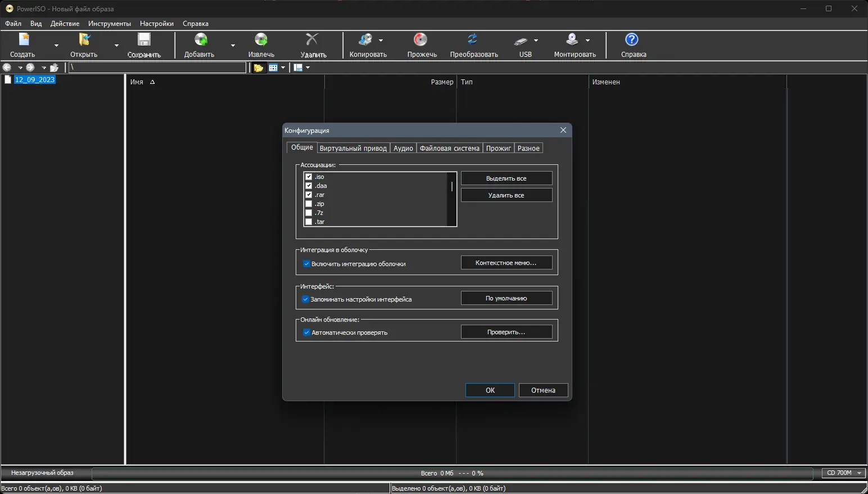Viewport: 868px width, 494px height.
Task: Toggle Автоматически проверять checkbox
Action: click(306, 332)
